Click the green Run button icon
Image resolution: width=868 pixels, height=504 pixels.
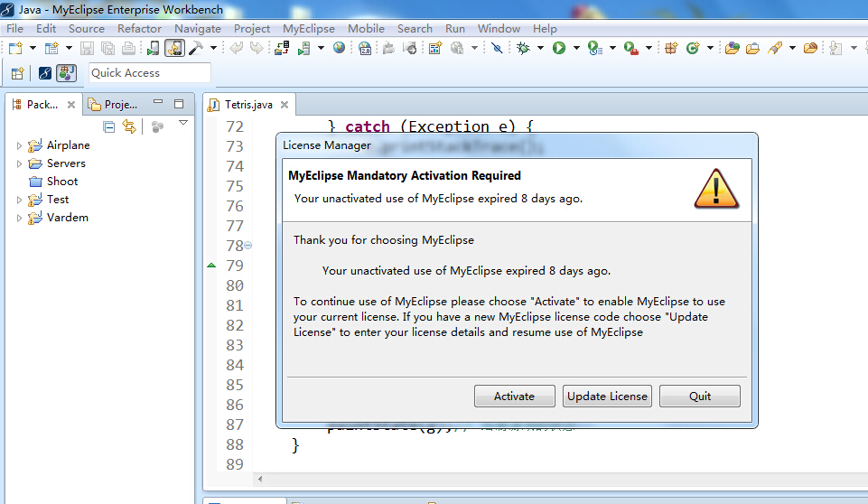[x=559, y=48]
